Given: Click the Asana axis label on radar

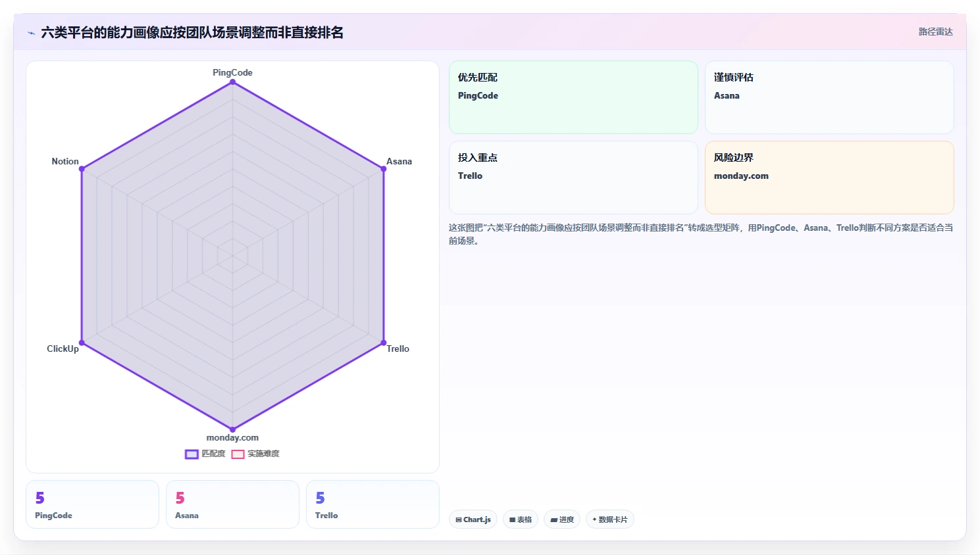Looking at the screenshot, I should [x=399, y=161].
